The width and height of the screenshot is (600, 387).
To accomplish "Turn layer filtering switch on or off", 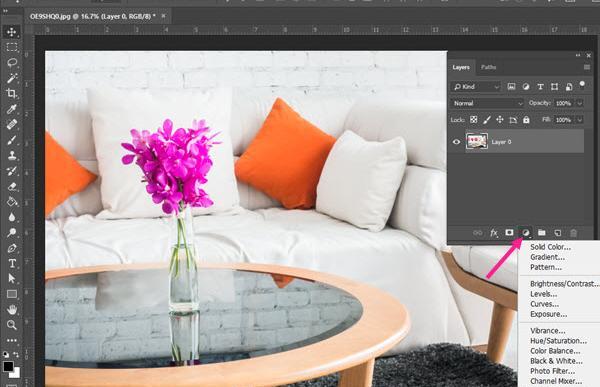I will coord(582,85).
